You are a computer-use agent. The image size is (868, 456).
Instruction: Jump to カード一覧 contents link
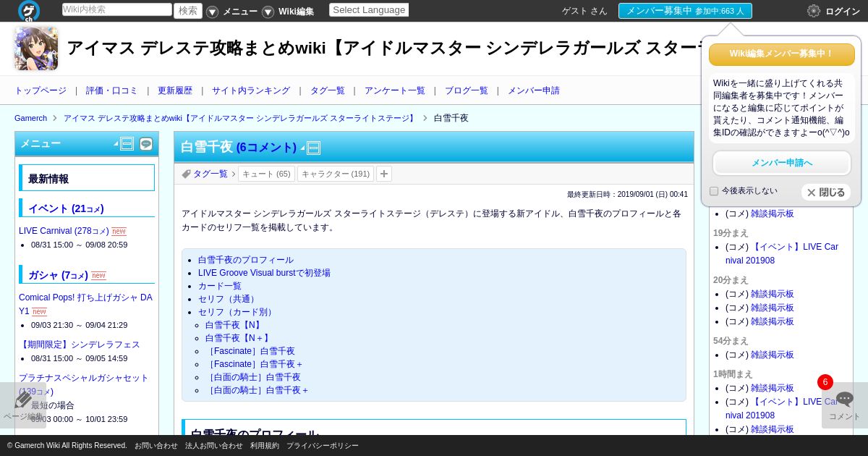(220, 286)
